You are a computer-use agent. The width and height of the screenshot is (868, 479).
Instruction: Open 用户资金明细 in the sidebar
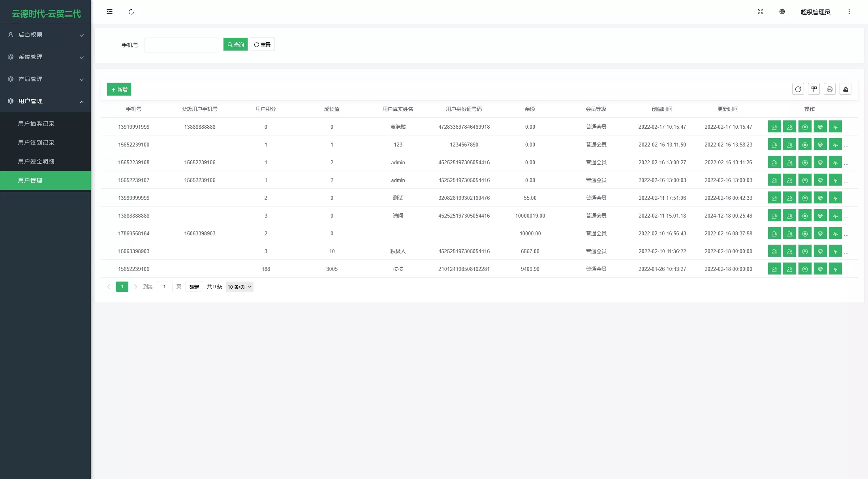click(x=36, y=162)
